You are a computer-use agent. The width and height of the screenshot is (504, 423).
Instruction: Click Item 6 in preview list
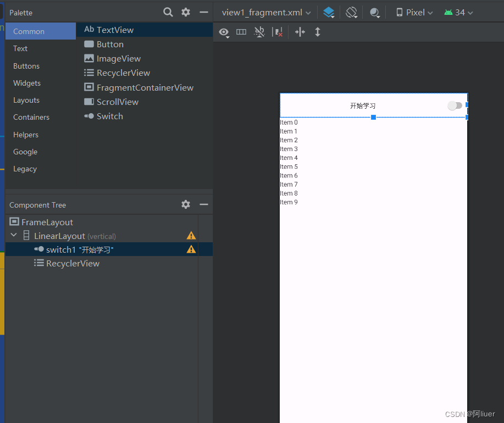[x=289, y=175]
